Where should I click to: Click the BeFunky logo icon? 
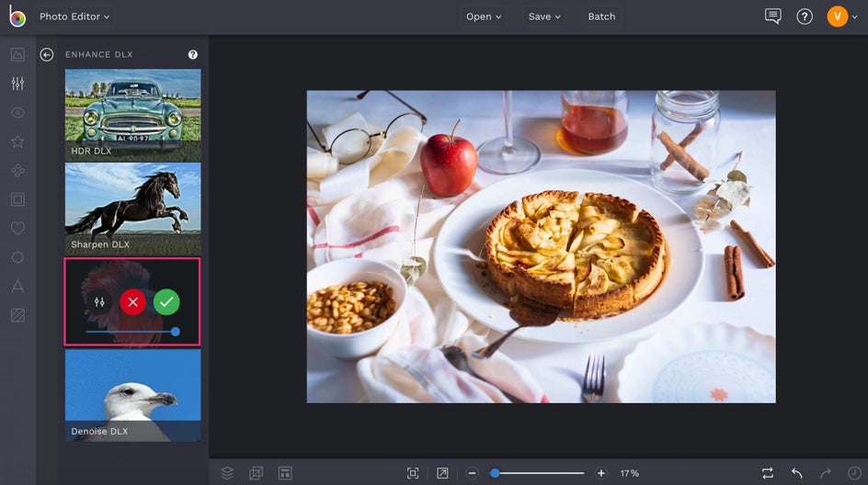pyautogui.click(x=17, y=17)
